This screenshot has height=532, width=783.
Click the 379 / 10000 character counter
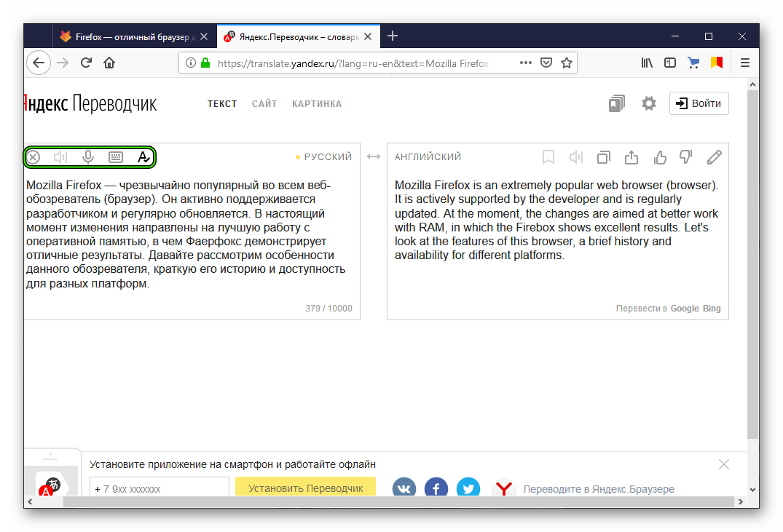click(328, 309)
